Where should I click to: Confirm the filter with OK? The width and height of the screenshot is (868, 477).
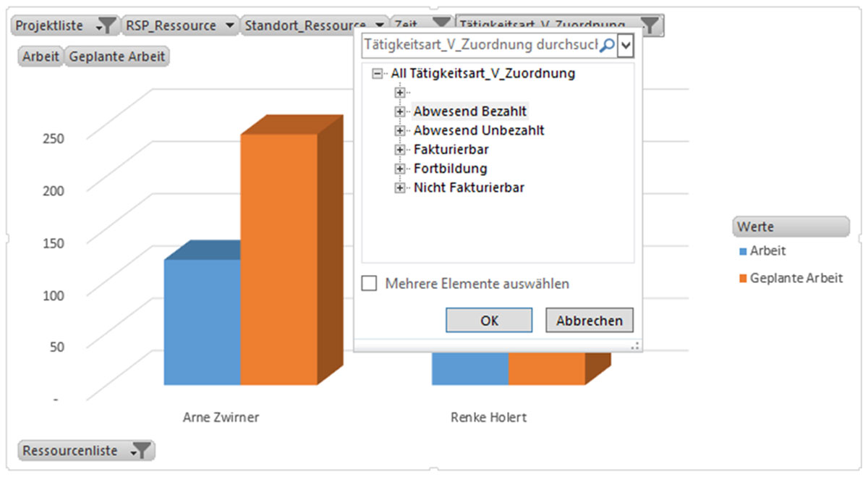pos(489,321)
